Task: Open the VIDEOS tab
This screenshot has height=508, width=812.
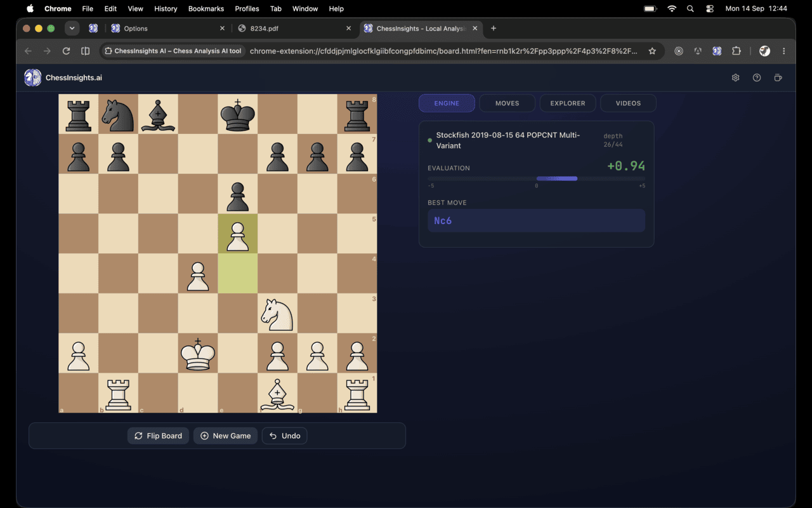Action: click(628, 103)
